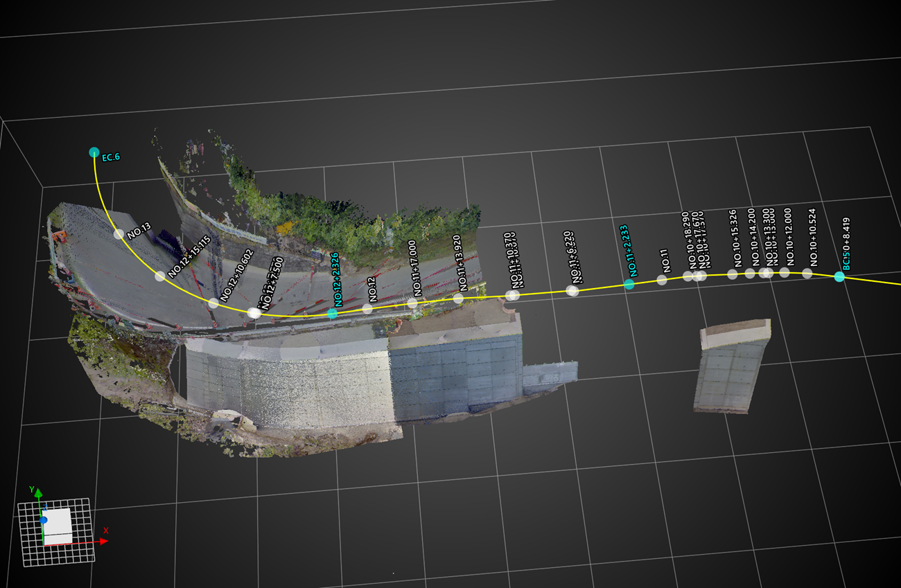
Task: Click the NO.11+17.000 station marker
Action: click(412, 303)
